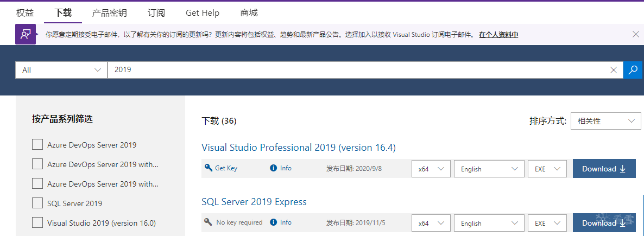Image resolution: width=644 pixels, height=236 pixels.
Task: Click the 在个人资料中 link in the banner
Action: [x=498, y=35]
